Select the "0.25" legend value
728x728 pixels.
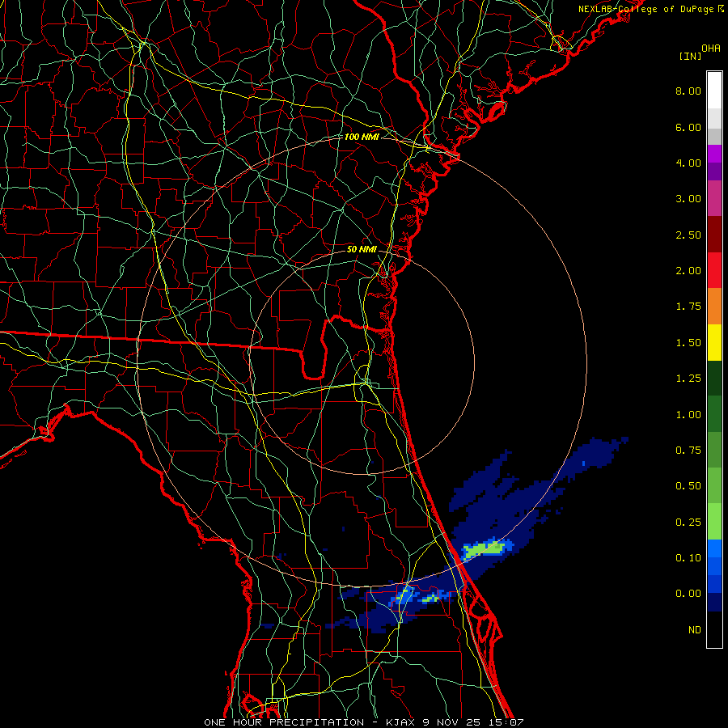(x=688, y=523)
